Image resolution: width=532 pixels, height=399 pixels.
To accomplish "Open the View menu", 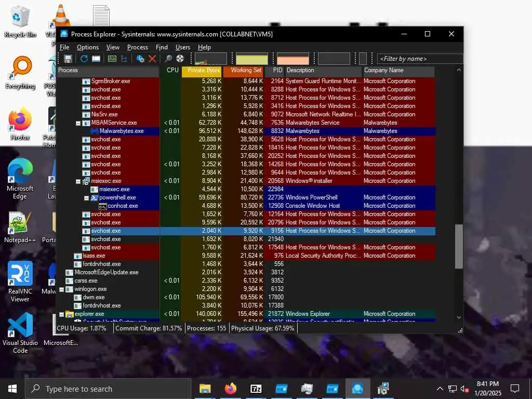I will [113, 47].
